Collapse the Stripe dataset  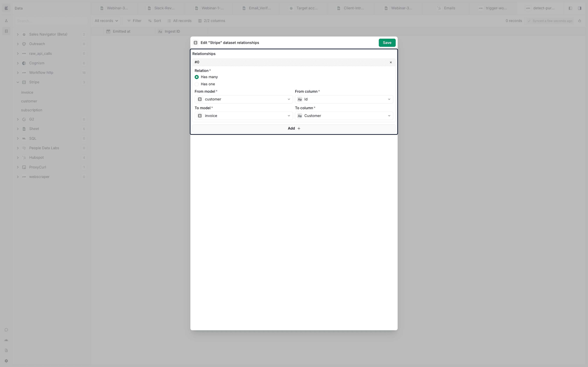click(18, 82)
